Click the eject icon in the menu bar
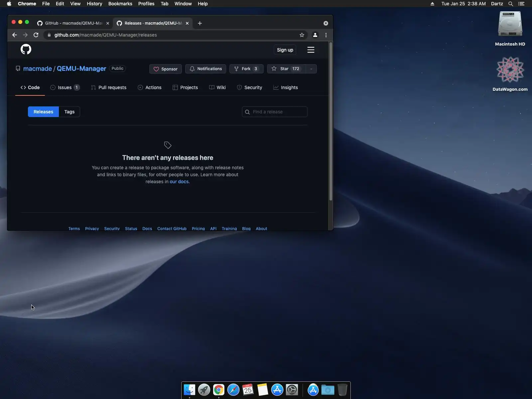 pos(432,4)
